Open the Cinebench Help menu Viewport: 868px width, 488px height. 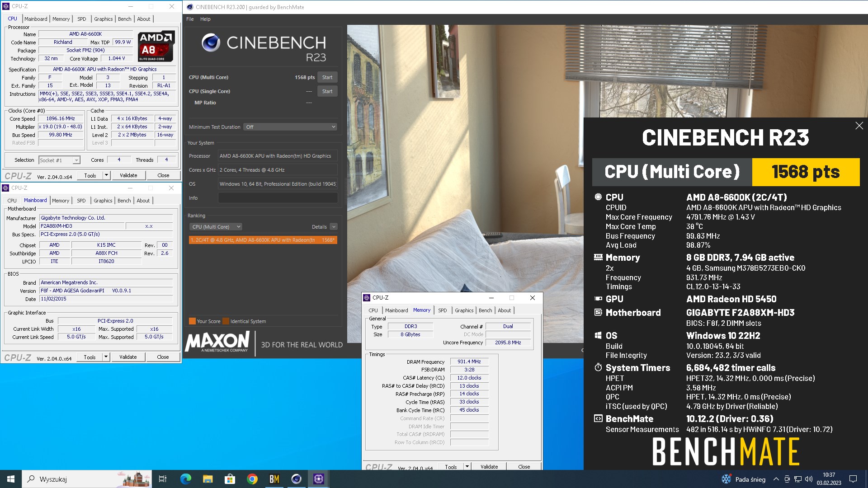[x=205, y=19]
